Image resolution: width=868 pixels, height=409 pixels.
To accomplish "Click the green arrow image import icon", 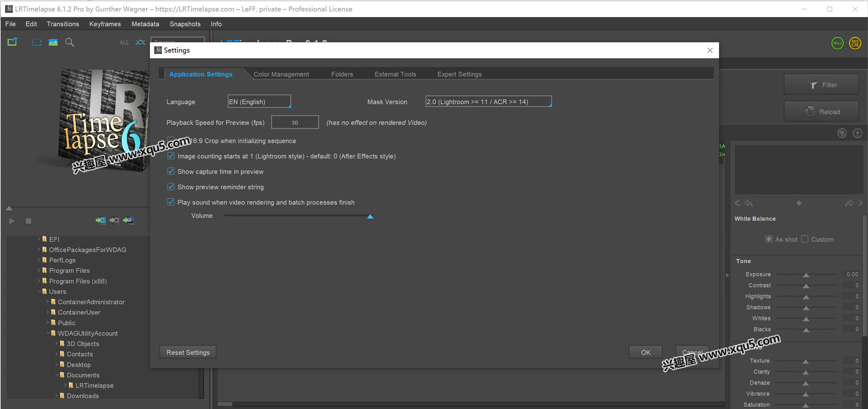I will coord(128,221).
